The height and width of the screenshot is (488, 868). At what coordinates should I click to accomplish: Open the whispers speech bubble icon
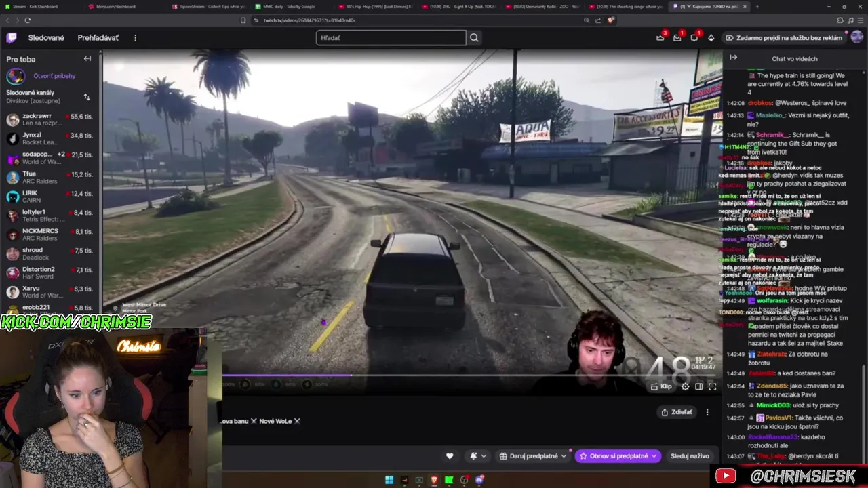coord(694,37)
